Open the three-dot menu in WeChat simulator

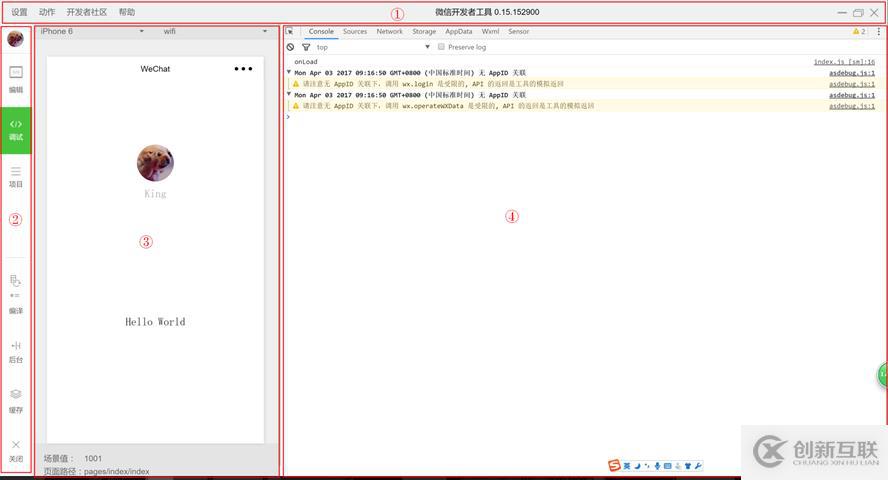click(244, 68)
